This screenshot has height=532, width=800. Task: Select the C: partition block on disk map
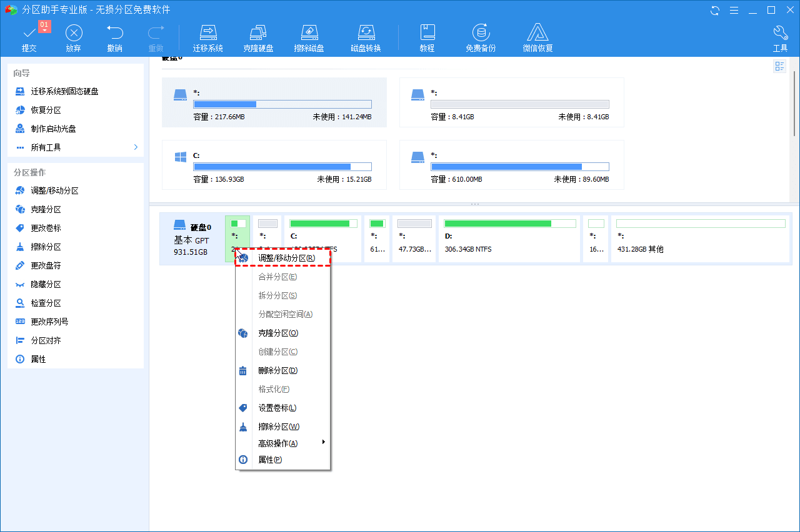coord(324,239)
